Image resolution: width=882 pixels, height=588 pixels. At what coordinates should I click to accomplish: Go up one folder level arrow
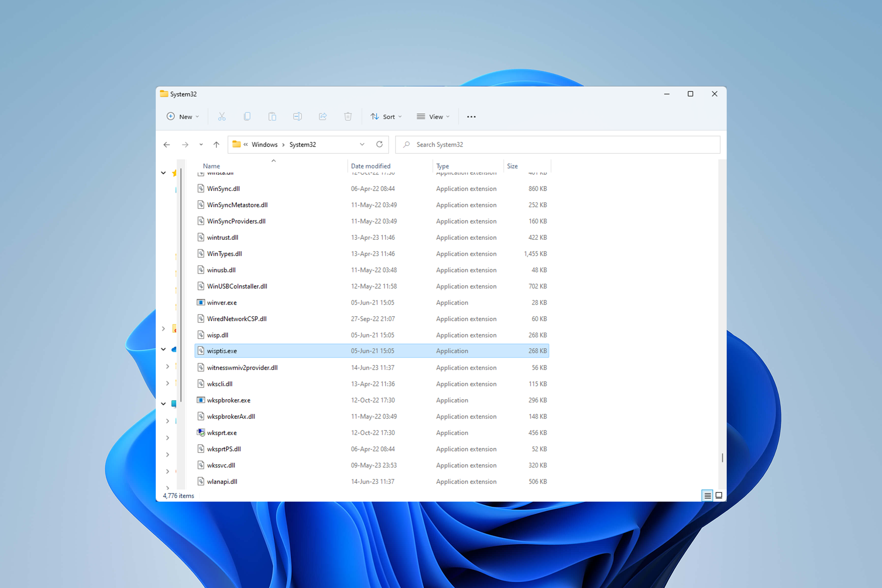[216, 145]
